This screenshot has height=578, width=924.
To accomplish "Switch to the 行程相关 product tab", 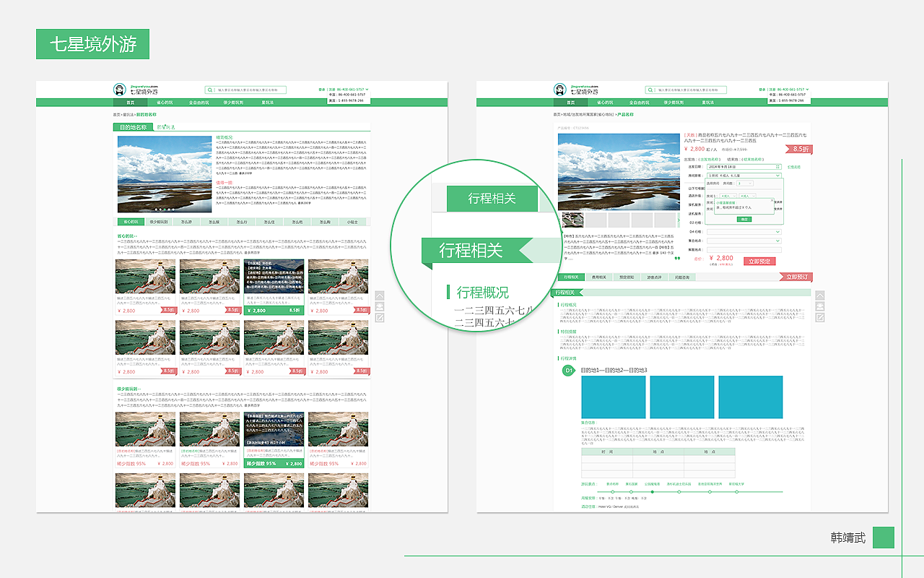I will (x=571, y=277).
